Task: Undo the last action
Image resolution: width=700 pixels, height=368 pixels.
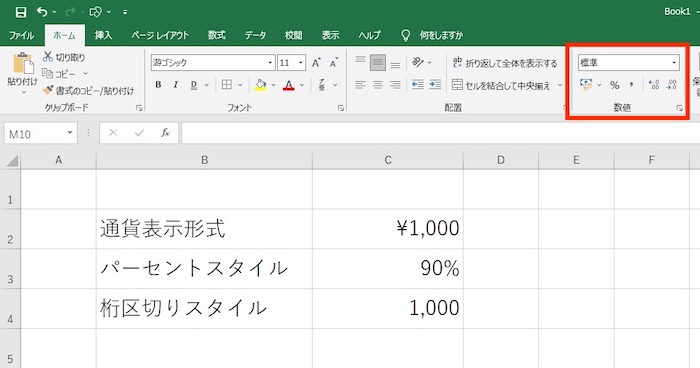Action: pyautogui.click(x=42, y=12)
